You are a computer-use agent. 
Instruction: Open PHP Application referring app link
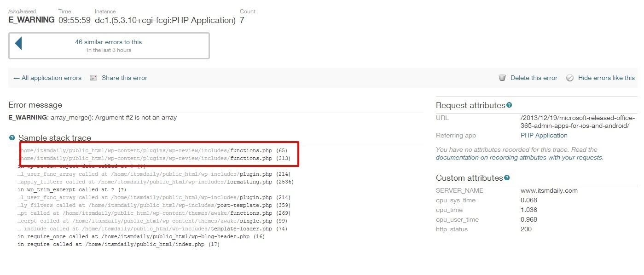[x=544, y=136]
